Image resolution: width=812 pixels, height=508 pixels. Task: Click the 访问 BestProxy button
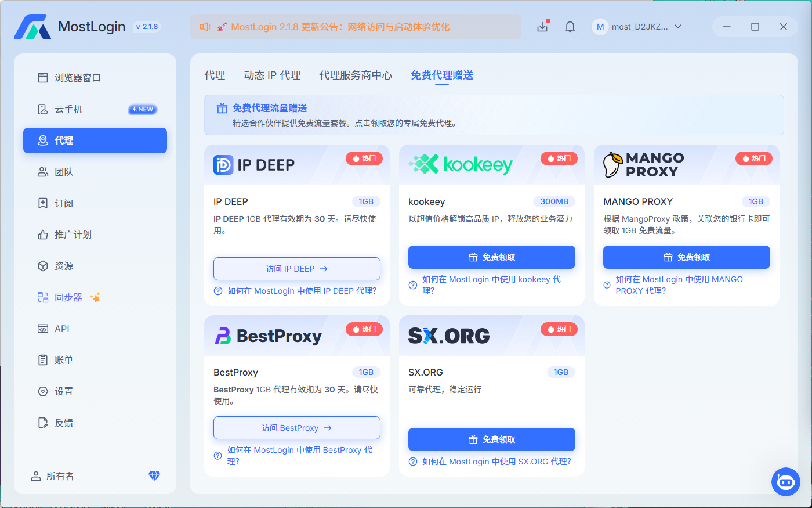[297, 428]
